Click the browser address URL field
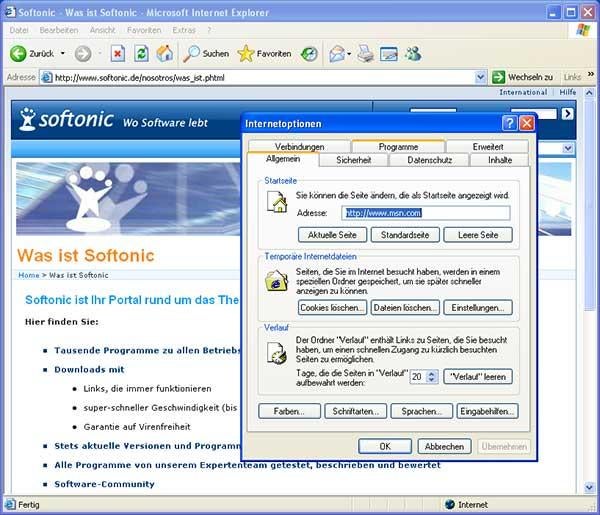 264,78
